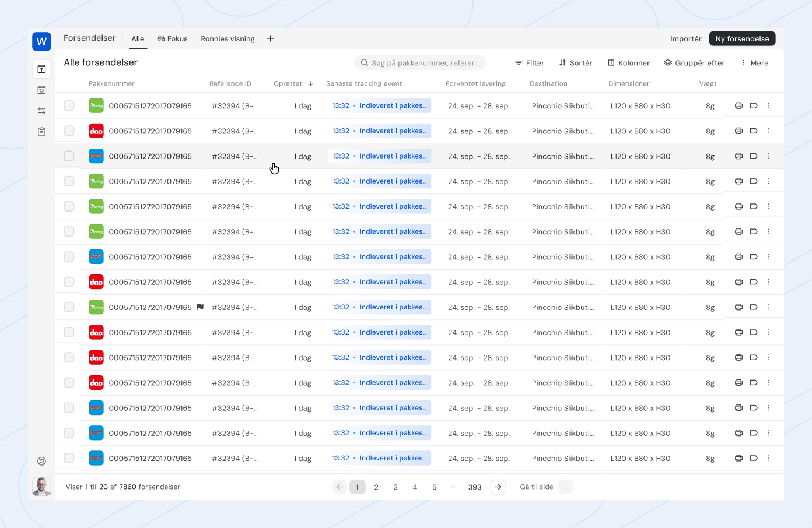Image resolution: width=812 pixels, height=528 pixels.
Task: Click the W logo icon in sidebar
Action: pyautogui.click(x=41, y=41)
